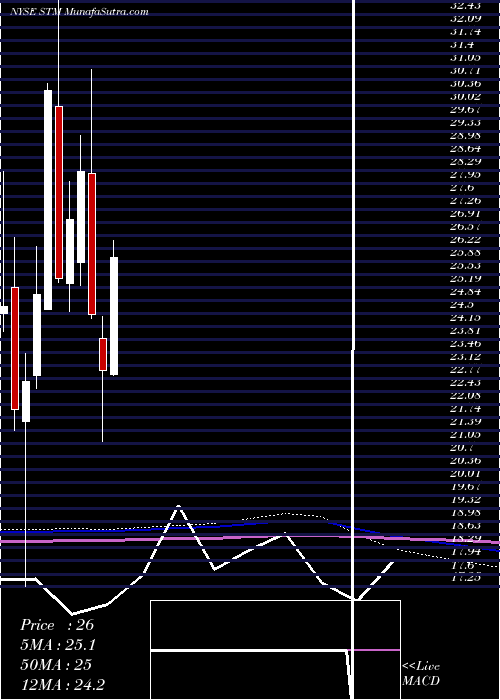500x700 pixels.
Task: Click the small red candle body near 23.46
Action: 103,354
